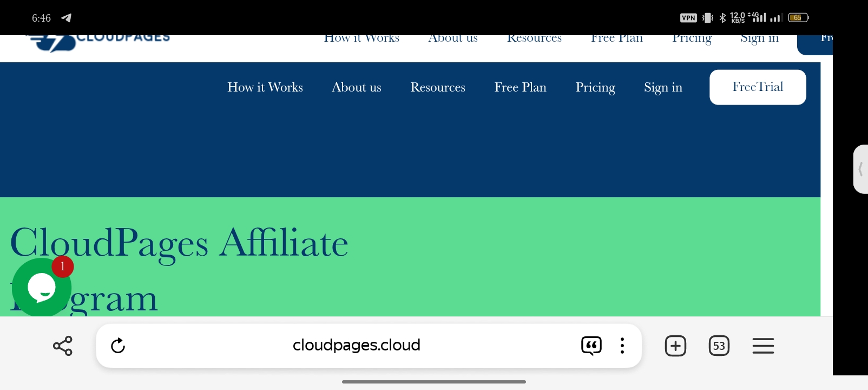The image size is (868, 390).
Task: Open the quote reader-mode icon in address bar
Action: pyautogui.click(x=591, y=346)
